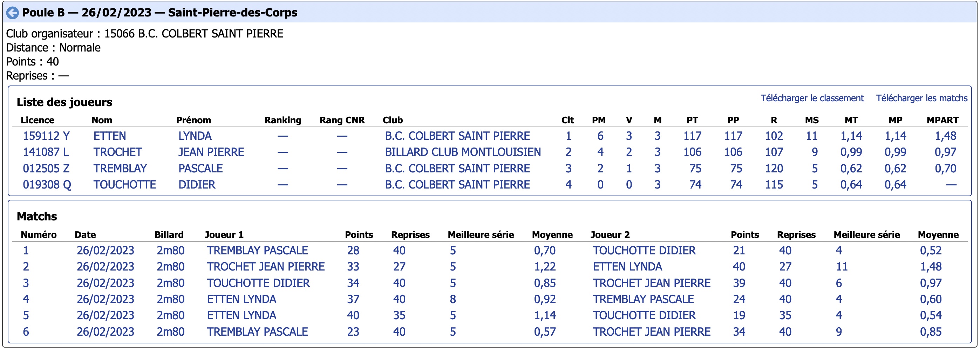Image resolution: width=980 pixels, height=349 pixels.
Task: Open match number 6
Action: tap(26, 332)
